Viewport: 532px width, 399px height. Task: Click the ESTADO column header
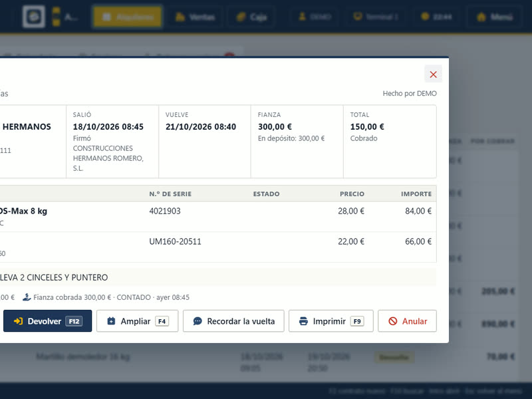point(267,194)
